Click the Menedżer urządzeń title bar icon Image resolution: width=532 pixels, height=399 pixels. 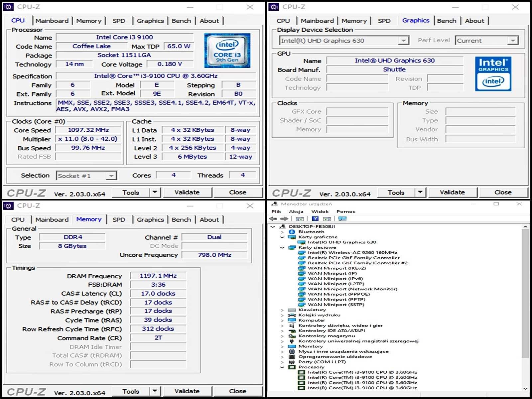(274, 204)
